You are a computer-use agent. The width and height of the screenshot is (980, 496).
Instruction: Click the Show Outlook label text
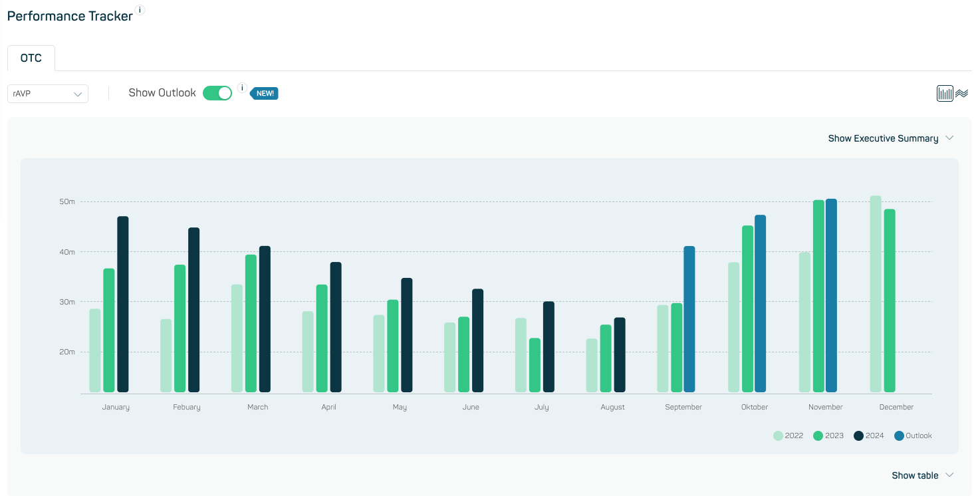pos(162,93)
